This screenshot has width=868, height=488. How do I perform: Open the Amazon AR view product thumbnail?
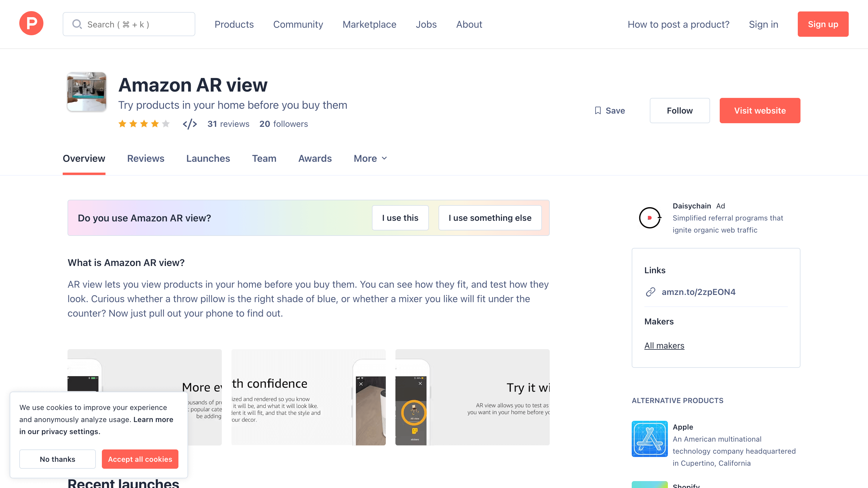[86, 92]
